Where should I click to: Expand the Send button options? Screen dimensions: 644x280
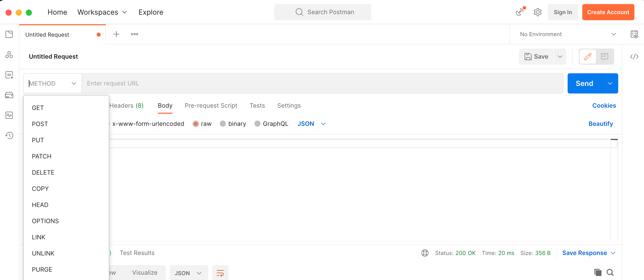point(610,83)
